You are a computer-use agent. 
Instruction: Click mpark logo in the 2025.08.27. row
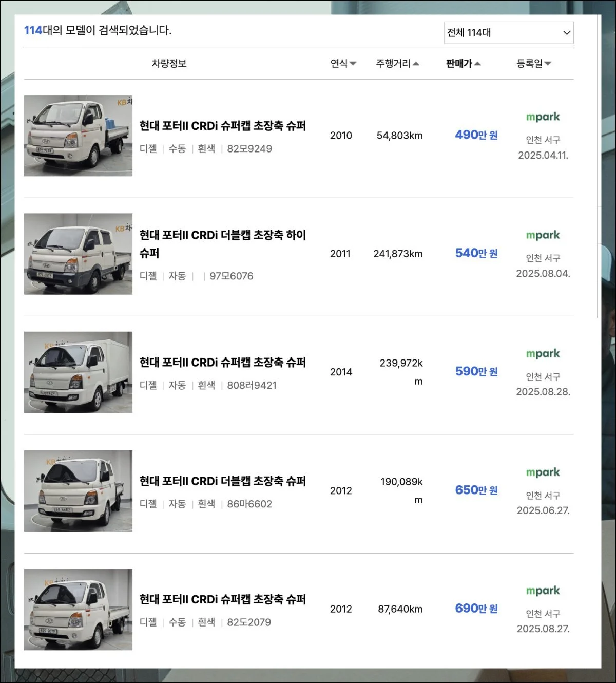pos(543,591)
